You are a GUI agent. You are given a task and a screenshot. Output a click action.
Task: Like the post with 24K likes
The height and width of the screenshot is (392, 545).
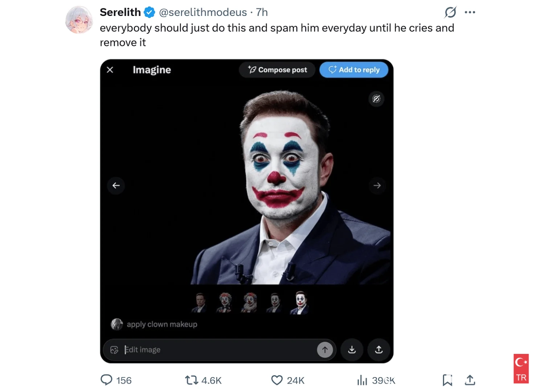pos(277,380)
